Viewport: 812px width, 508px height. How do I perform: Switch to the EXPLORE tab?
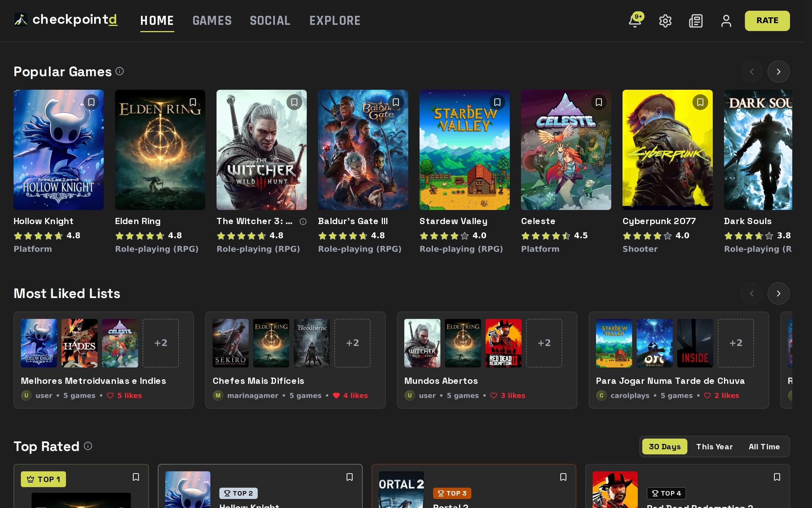[x=335, y=21]
